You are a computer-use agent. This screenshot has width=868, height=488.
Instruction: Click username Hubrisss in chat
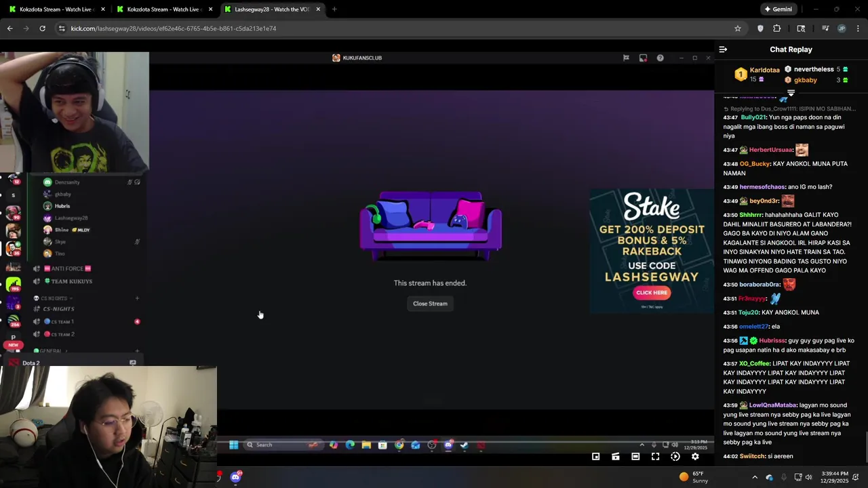(x=772, y=341)
